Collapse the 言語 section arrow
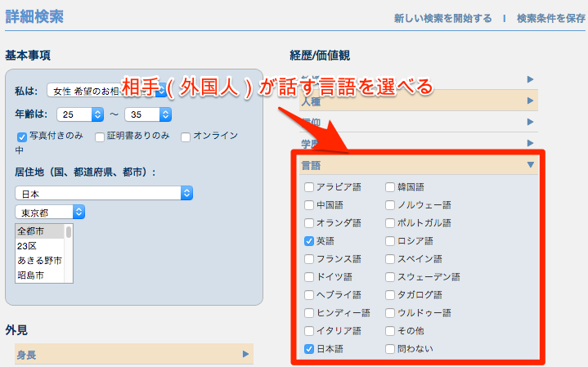Viewport: 588px width, 367px height. pos(530,164)
